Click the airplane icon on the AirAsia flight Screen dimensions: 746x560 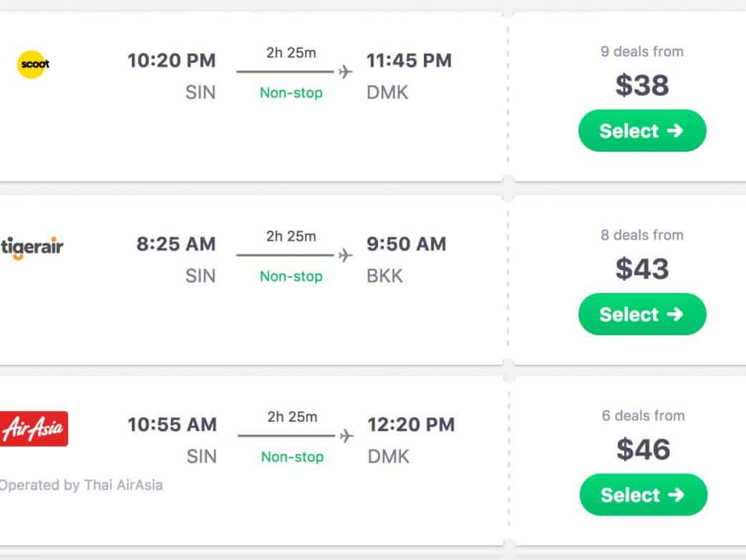(x=347, y=435)
